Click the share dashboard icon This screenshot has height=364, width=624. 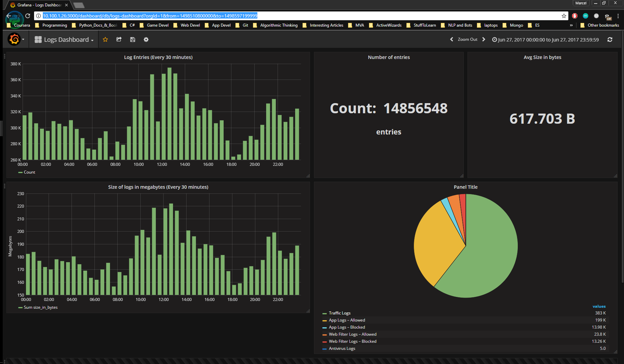tap(119, 39)
